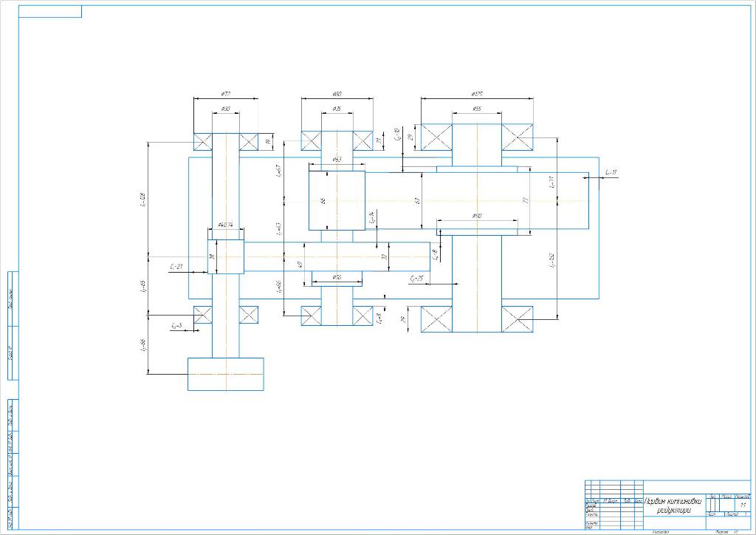
Task: Click the C1=21 clearance label
Action: click(176, 267)
